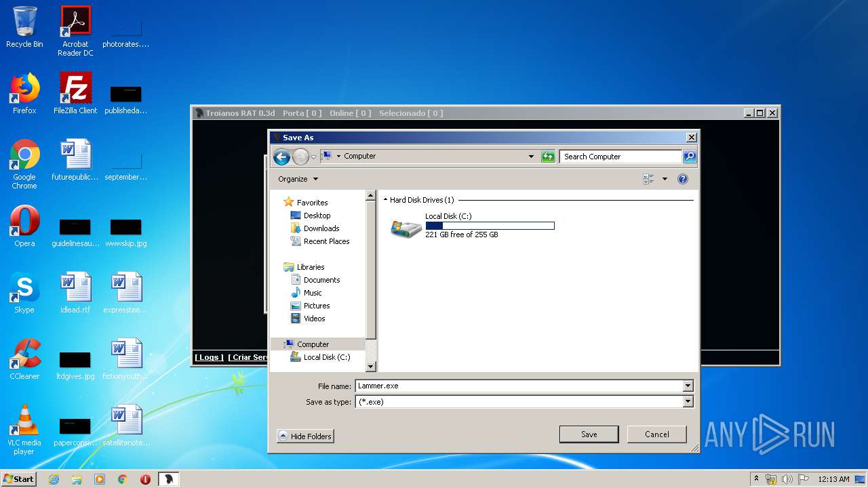Open recent pages dropdown beside nav arrows
Screen dimensions: 868x488
[x=313, y=157]
